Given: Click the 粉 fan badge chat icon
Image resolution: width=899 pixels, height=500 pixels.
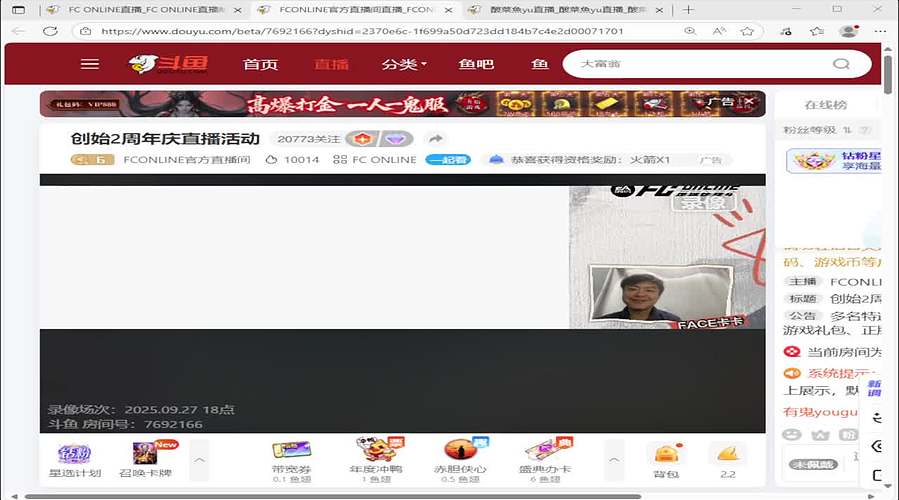Looking at the screenshot, I should tap(849, 435).
